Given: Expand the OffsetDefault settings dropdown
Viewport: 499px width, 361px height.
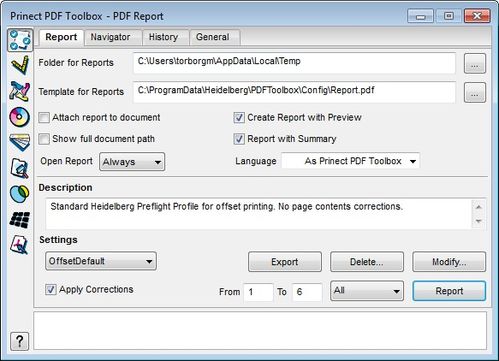Looking at the screenshot, I should (101, 261).
